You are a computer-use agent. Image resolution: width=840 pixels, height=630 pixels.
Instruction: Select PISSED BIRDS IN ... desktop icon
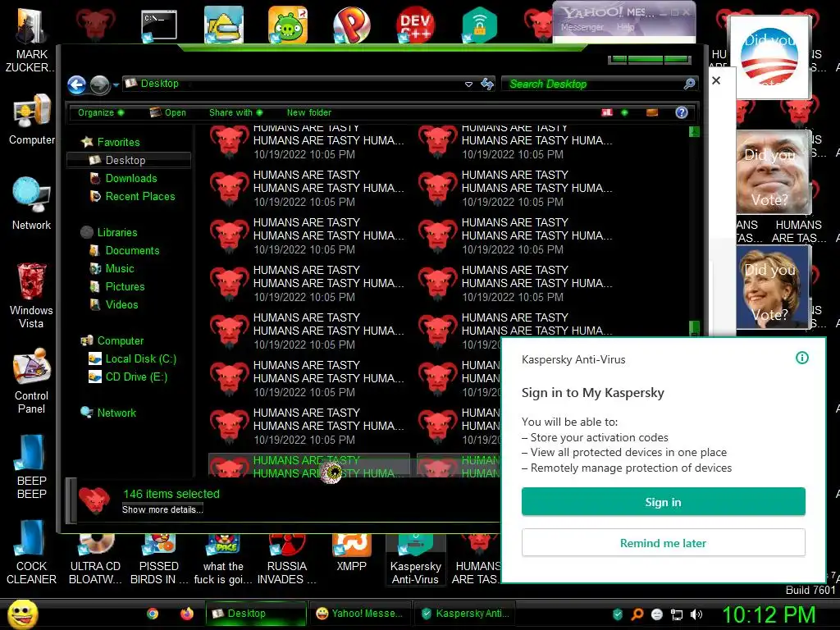pyautogui.click(x=159, y=559)
